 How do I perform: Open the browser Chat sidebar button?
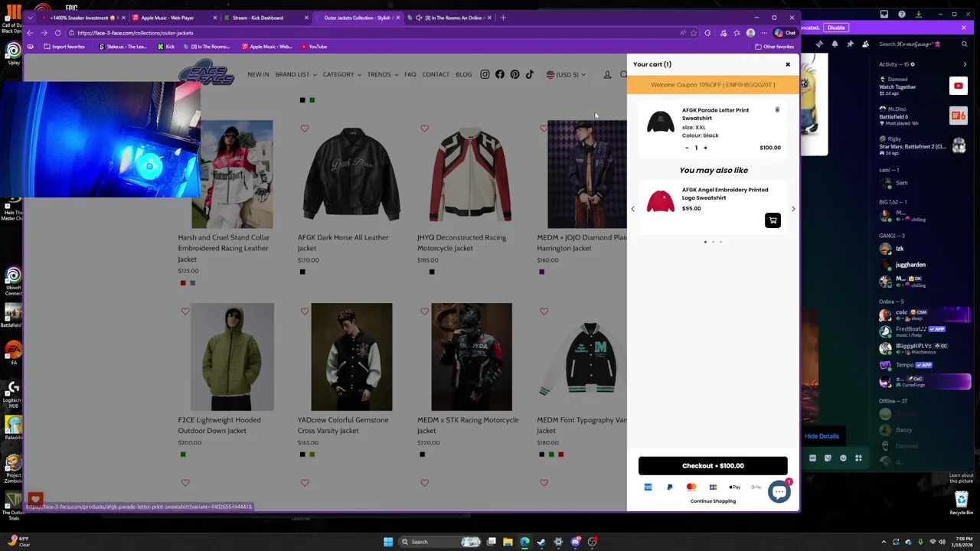point(785,33)
